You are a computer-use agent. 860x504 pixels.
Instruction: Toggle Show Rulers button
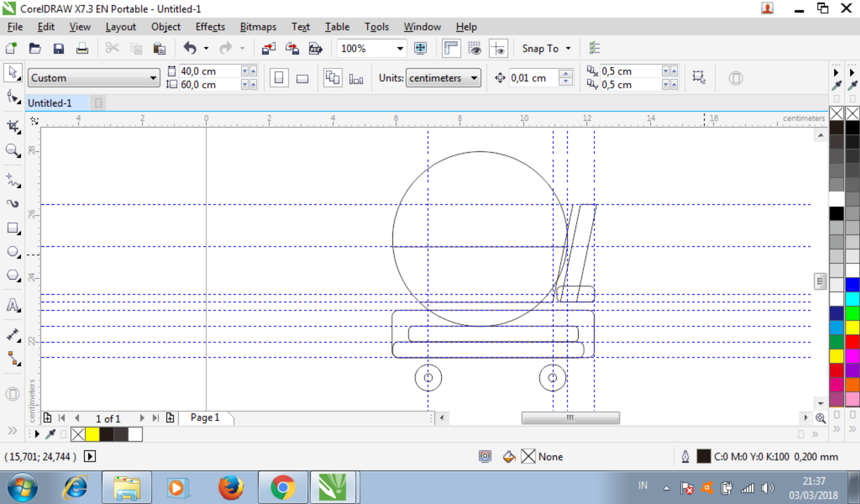click(451, 48)
